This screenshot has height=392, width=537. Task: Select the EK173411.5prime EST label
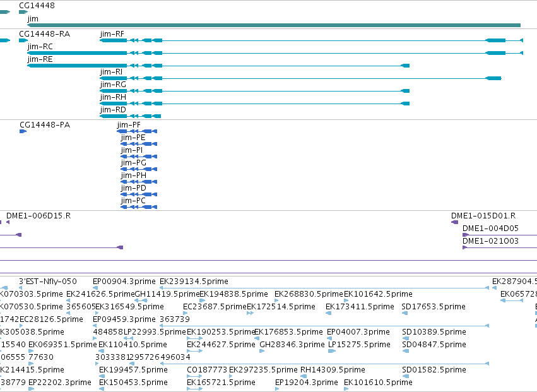click(360, 307)
